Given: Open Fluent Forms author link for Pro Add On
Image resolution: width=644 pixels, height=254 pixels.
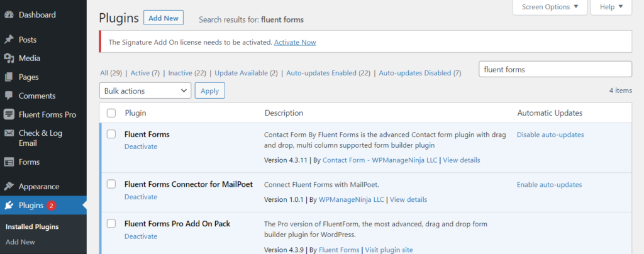Looking at the screenshot, I should [339, 250].
